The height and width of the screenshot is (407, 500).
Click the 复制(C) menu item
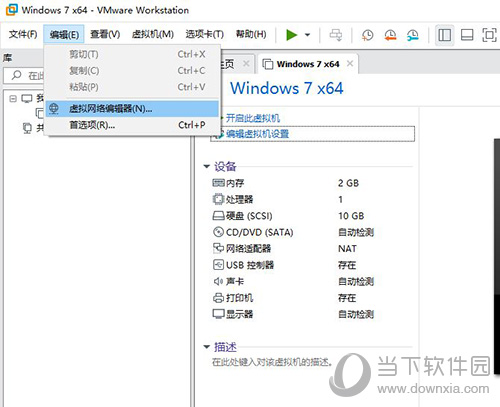coord(132,71)
